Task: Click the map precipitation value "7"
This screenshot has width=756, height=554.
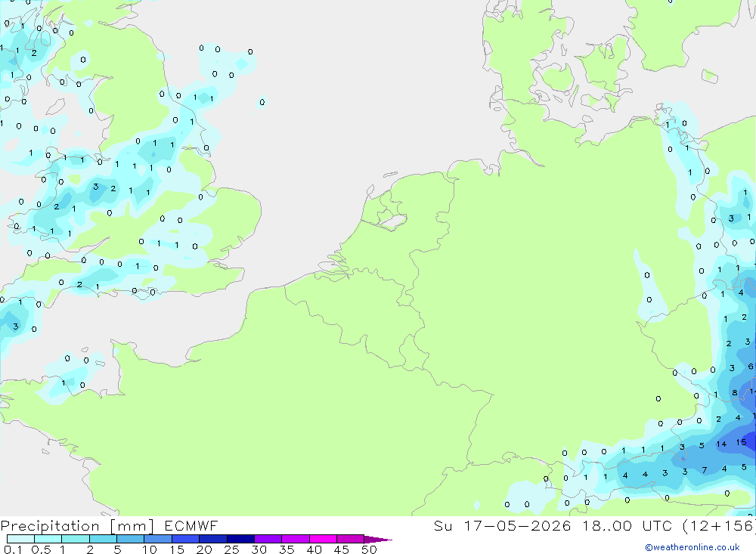Action: point(705,470)
